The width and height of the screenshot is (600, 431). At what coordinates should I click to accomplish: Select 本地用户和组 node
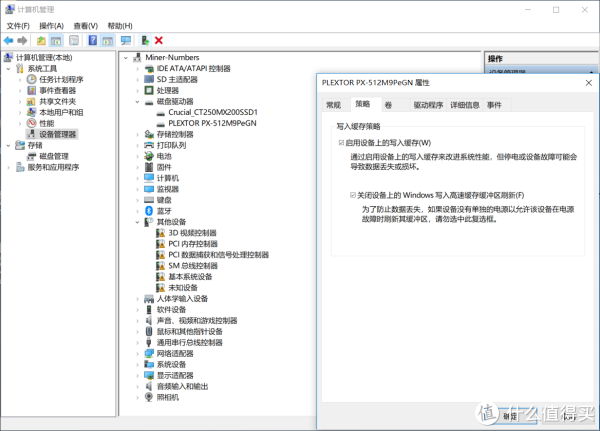61,112
